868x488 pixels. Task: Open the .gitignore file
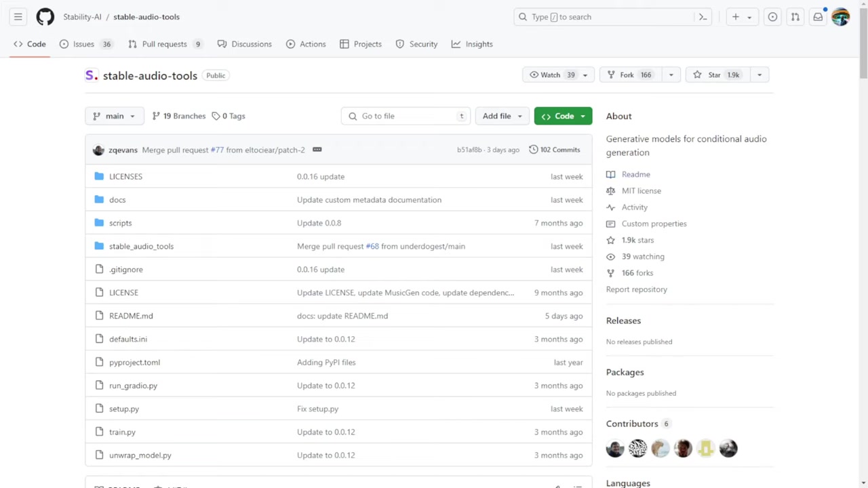tap(126, 270)
